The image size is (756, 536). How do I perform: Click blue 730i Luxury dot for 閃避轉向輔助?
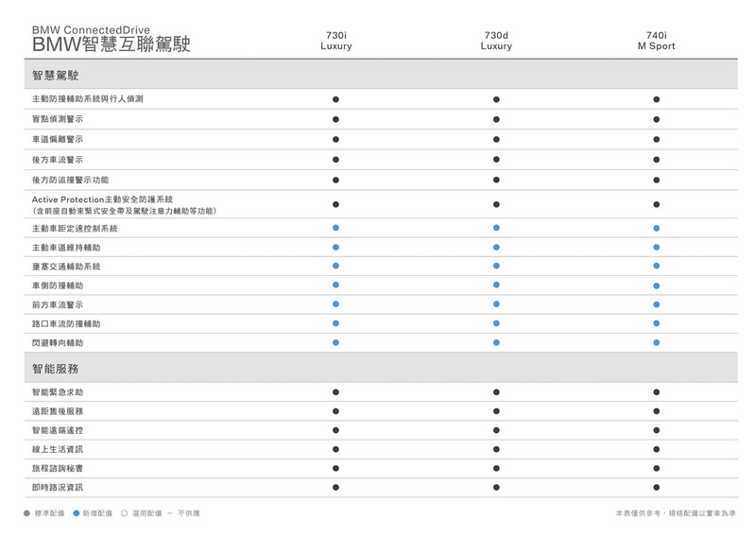click(x=335, y=342)
